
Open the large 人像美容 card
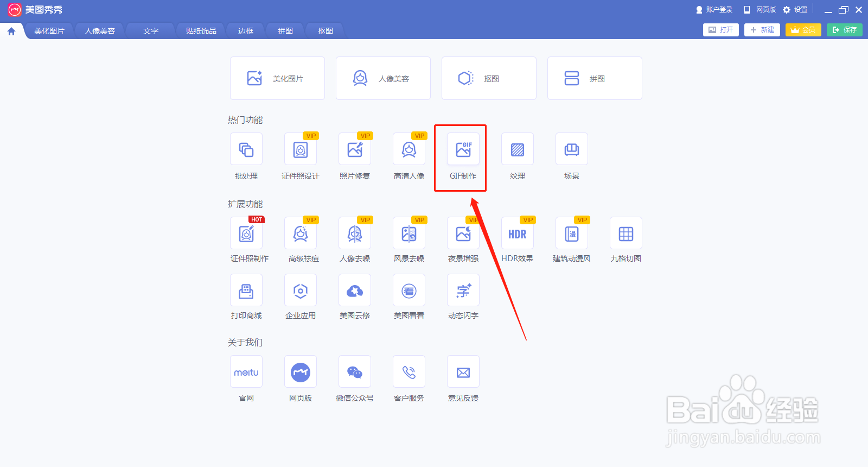click(x=383, y=78)
